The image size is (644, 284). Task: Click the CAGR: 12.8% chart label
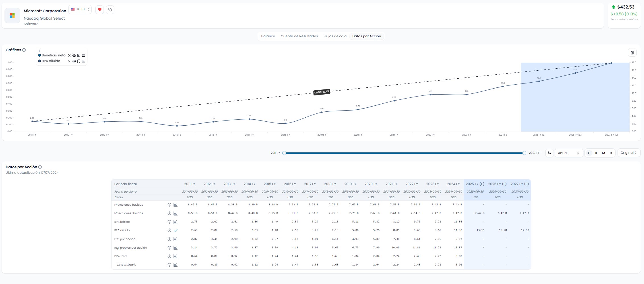322,92
